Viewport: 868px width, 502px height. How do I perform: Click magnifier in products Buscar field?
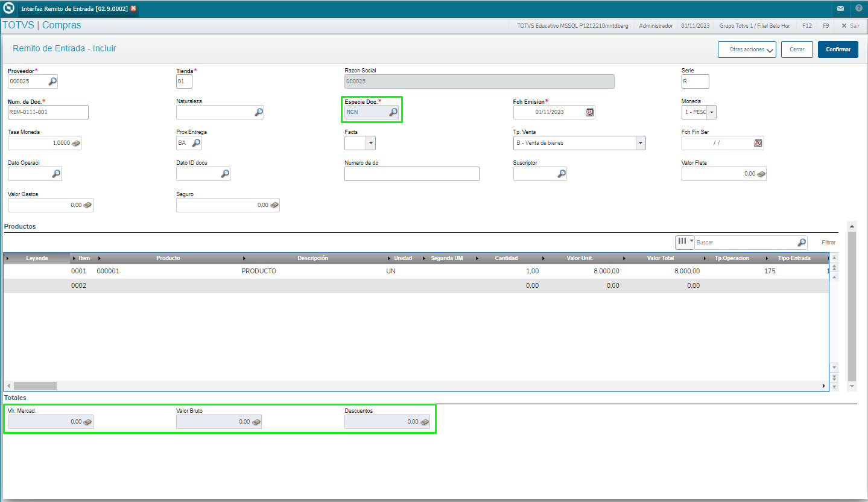[x=802, y=242]
